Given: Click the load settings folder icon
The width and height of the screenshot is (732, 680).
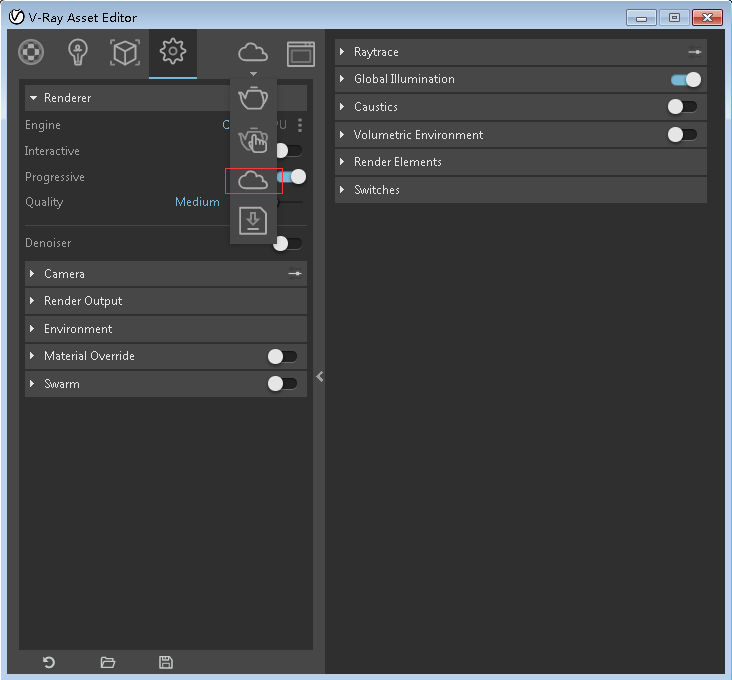Looking at the screenshot, I should pyautogui.click(x=108, y=662).
